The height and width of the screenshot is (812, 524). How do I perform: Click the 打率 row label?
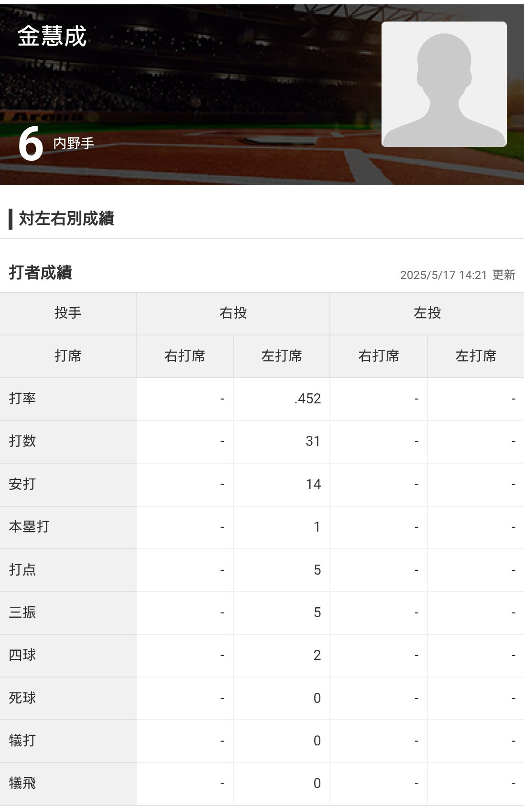tap(22, 399)
